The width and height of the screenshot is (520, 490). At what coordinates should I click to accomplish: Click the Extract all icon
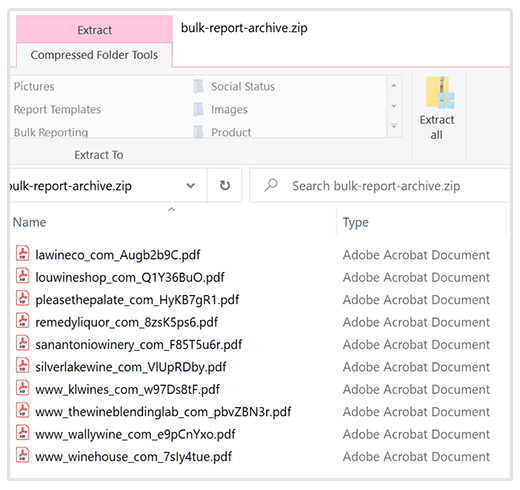(439, 92)
